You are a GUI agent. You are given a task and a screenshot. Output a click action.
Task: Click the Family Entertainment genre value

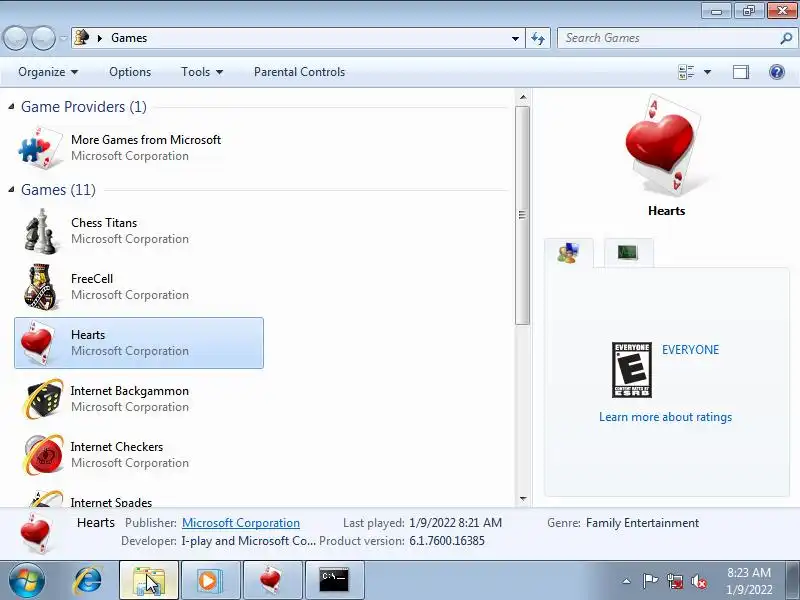[x=642, y=523]
